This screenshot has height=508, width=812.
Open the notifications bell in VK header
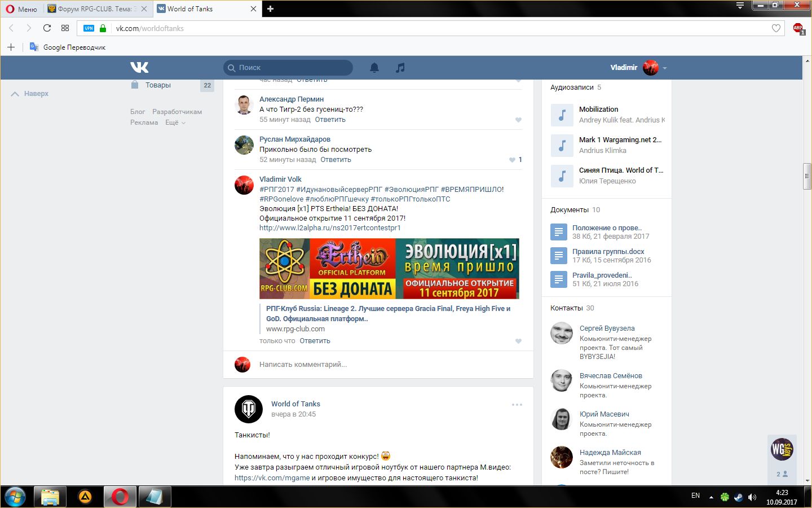pos(374,68)
